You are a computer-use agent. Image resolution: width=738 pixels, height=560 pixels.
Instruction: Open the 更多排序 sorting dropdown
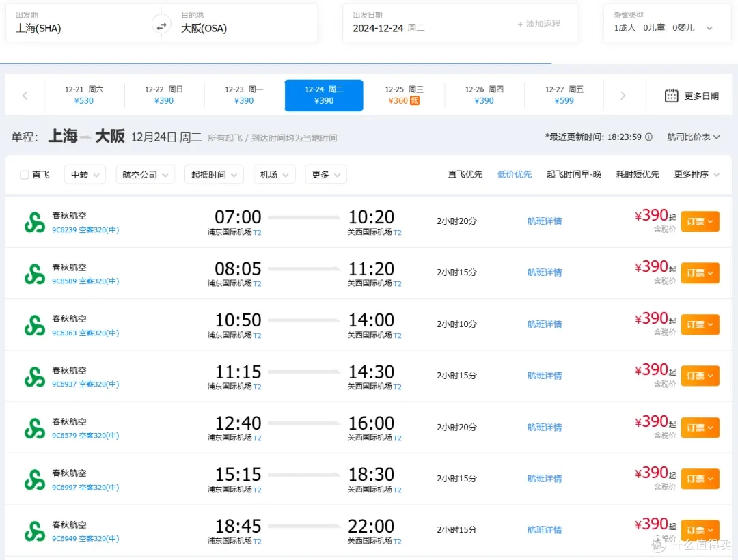click(x=692, y=174)
